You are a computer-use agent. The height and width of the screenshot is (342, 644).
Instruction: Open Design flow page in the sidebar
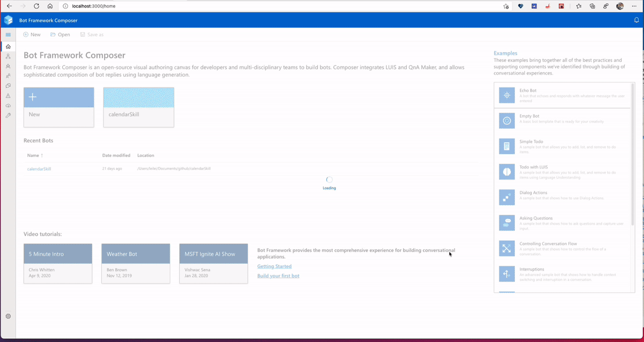coord(8,56)
